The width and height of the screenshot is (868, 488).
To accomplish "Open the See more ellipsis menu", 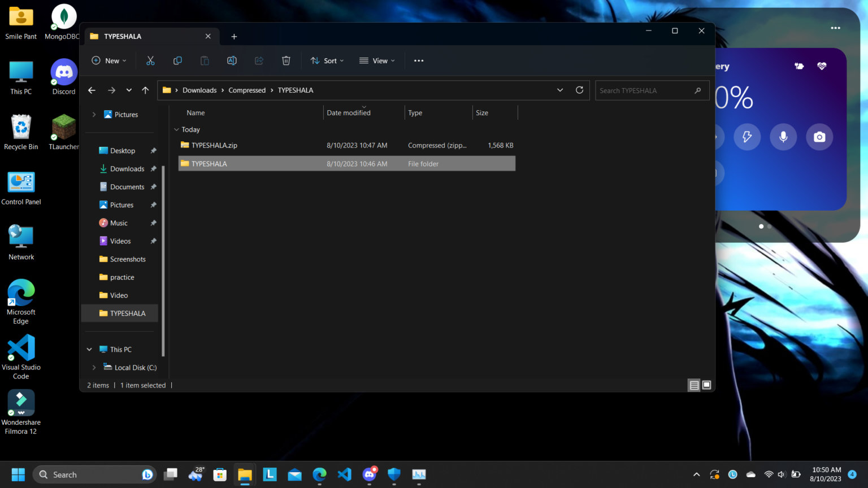I will (418, 60).
